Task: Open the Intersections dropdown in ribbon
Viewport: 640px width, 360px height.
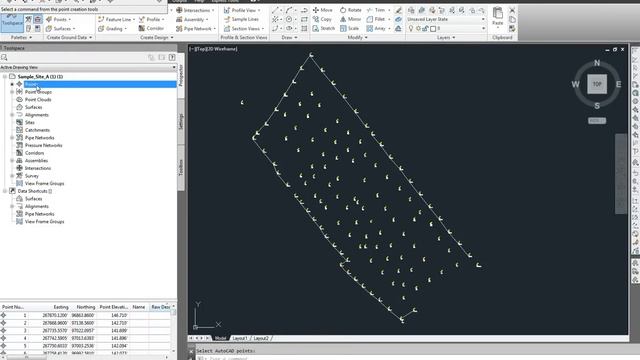Action: pos(195,10)
